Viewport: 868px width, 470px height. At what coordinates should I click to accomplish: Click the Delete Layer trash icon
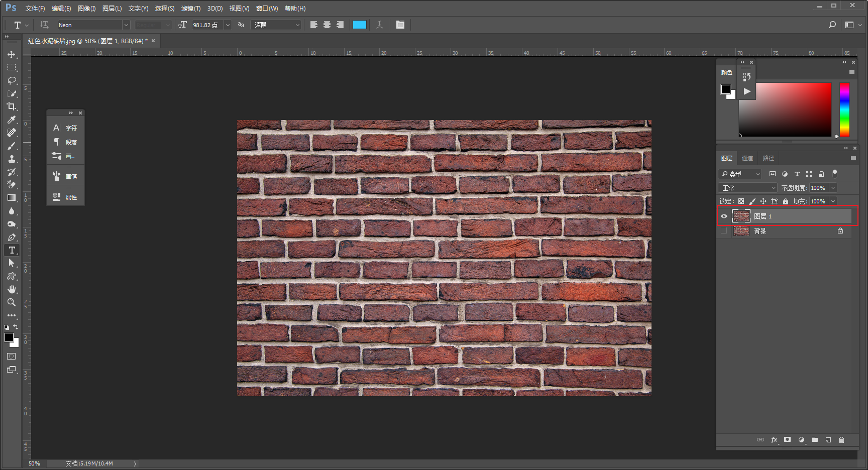coord(842,440)
